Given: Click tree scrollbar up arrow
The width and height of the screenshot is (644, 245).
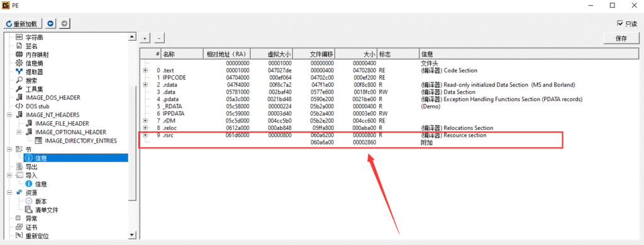Looking at the screenshot, I should (x=132, y=37).
